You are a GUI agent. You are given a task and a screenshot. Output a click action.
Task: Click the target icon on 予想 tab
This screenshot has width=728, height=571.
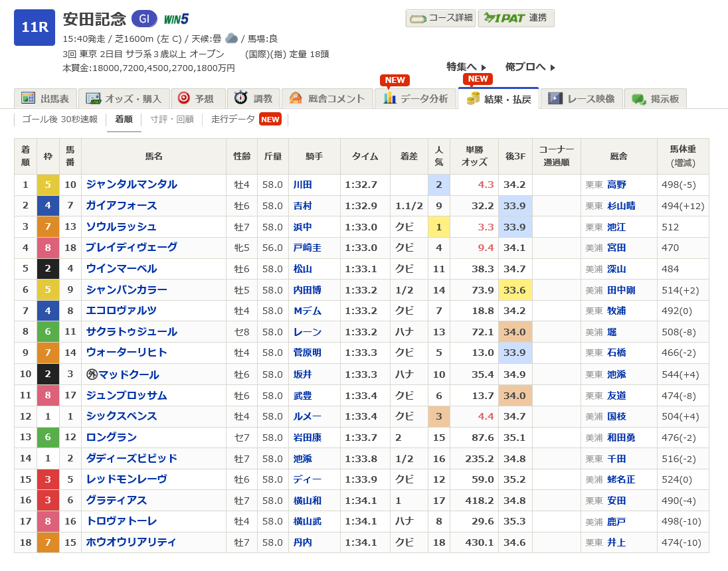tap(184, 98)
